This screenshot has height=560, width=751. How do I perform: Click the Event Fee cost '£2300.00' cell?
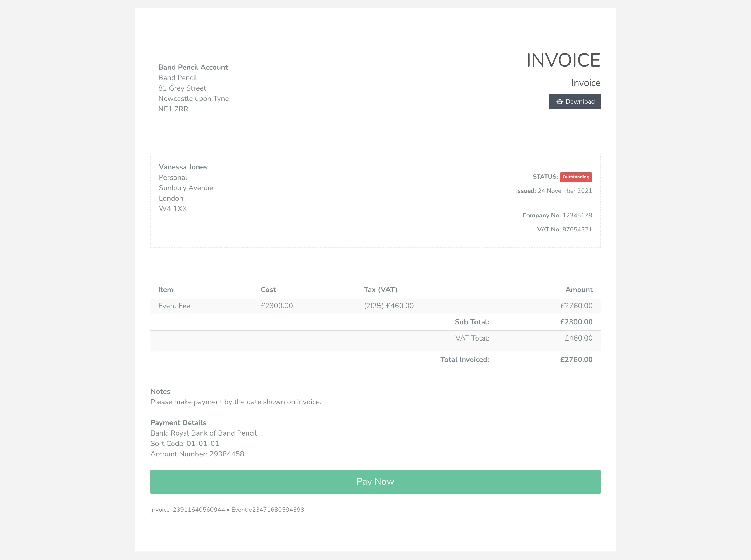click(x=277, y=306)
